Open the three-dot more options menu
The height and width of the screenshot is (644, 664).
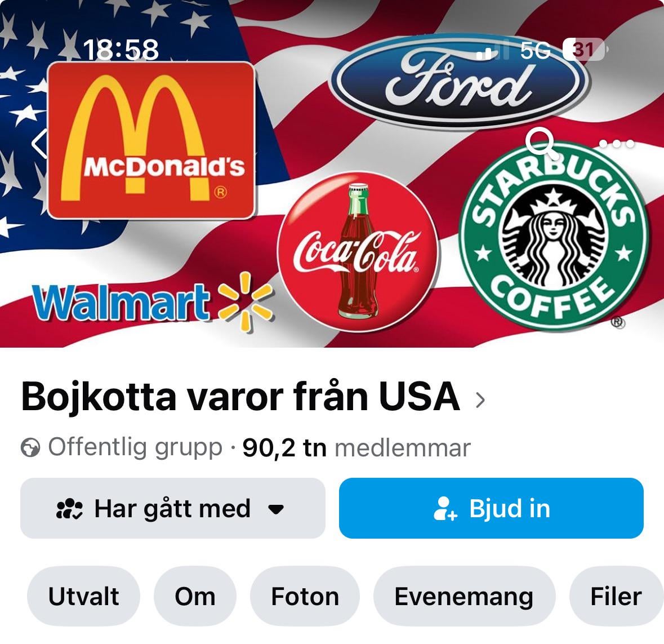(617, 144)
